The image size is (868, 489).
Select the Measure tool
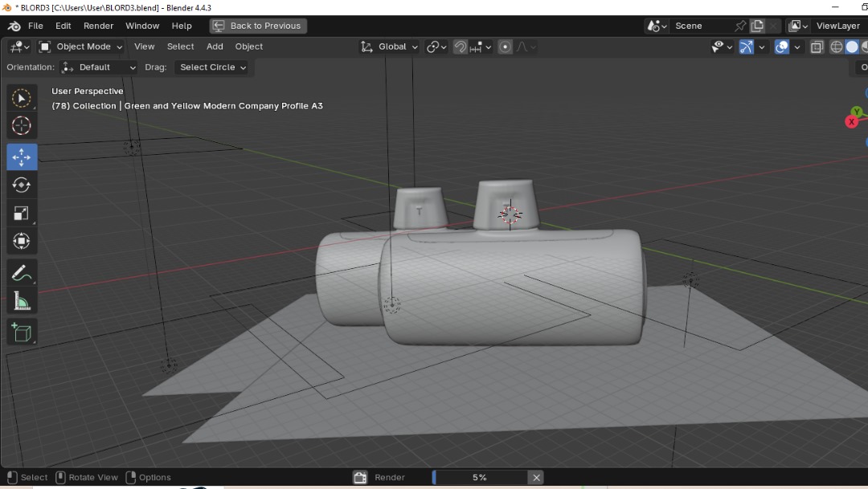(x=22, y=301)
